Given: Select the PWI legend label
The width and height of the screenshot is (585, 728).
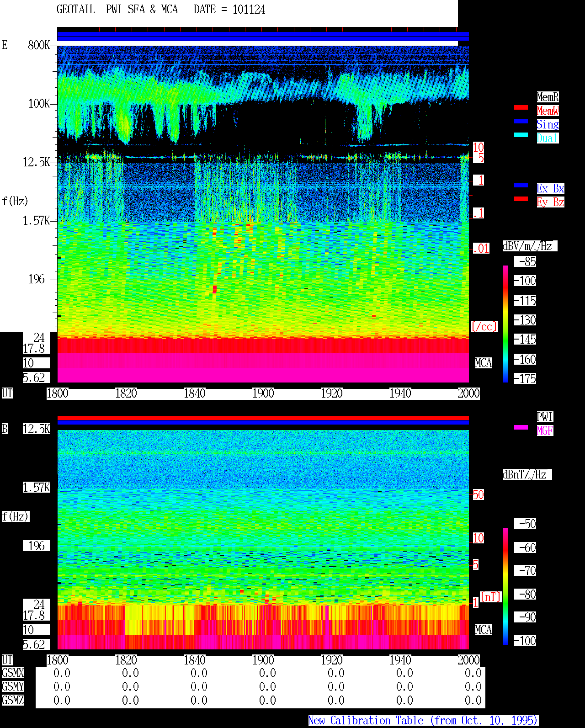Looking at the screenshot, I should [x=545, y=417].
